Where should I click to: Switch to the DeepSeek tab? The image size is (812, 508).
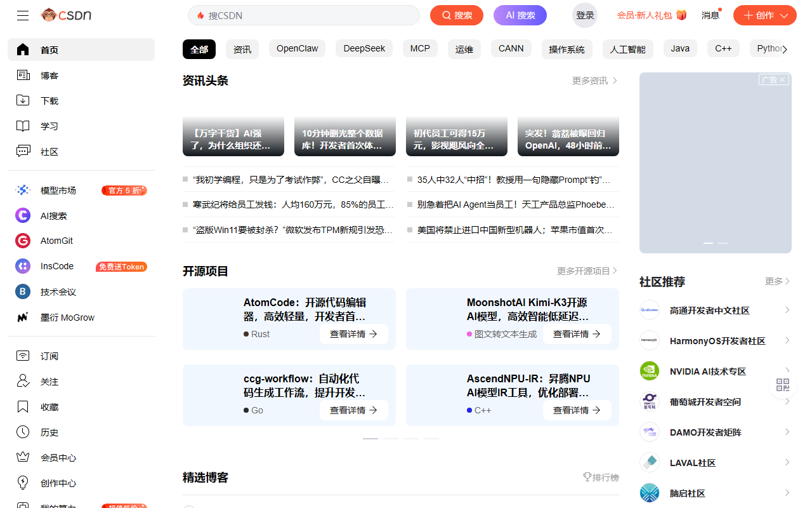[x=364, y=49]
